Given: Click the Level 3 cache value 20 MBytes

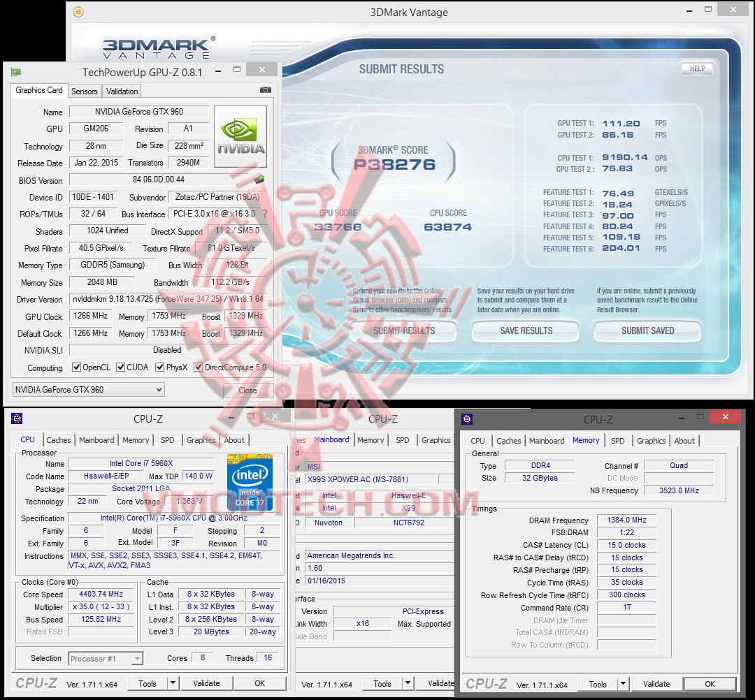Looking at the screenshot, I should coord(211,632).
